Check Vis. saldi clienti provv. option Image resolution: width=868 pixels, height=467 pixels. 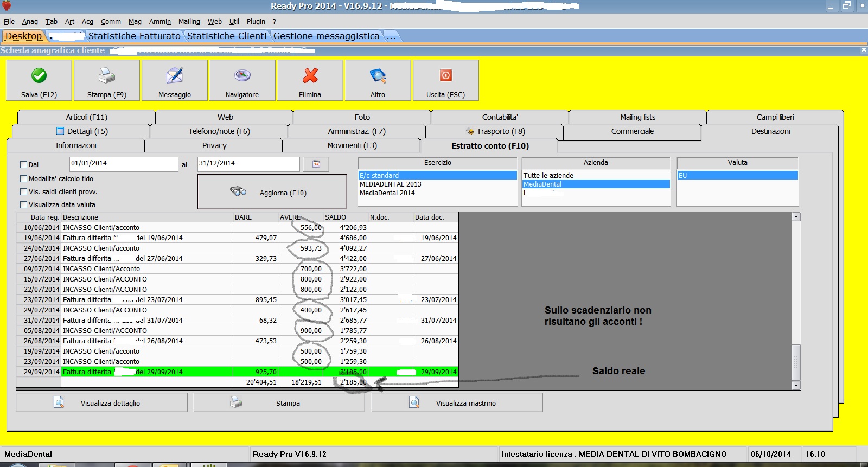point(23,191)
